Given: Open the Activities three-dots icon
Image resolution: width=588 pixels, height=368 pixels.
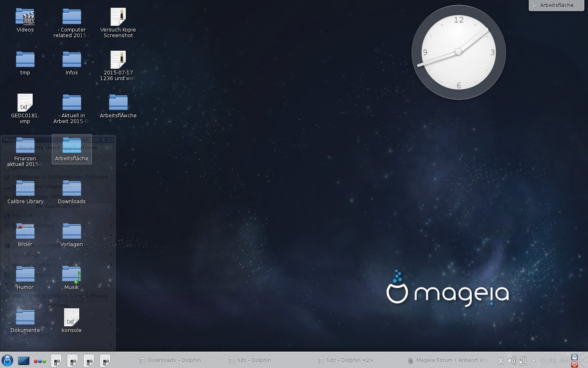Looking at the screenshot, I should point(40,361).
